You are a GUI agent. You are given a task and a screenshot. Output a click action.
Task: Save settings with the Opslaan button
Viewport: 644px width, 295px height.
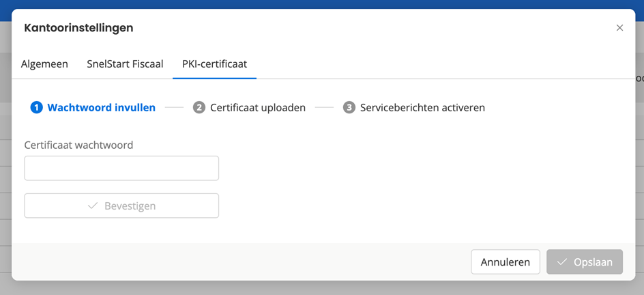(585, 262)
